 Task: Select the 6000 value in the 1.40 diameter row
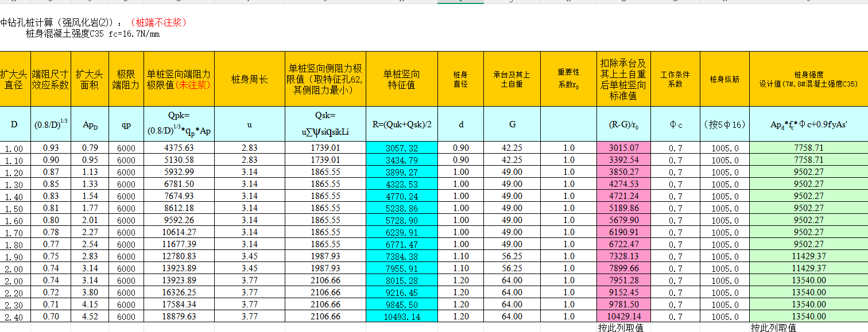126,196
